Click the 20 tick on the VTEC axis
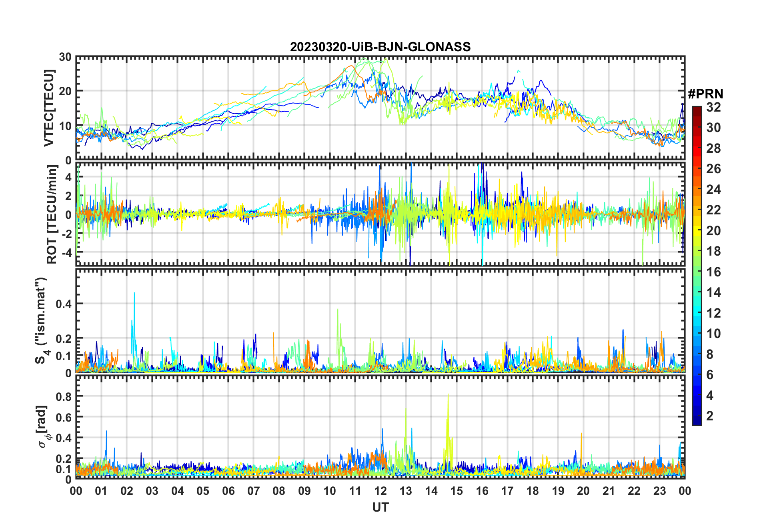This screenshot has width=761, height=532. (65, 91)
